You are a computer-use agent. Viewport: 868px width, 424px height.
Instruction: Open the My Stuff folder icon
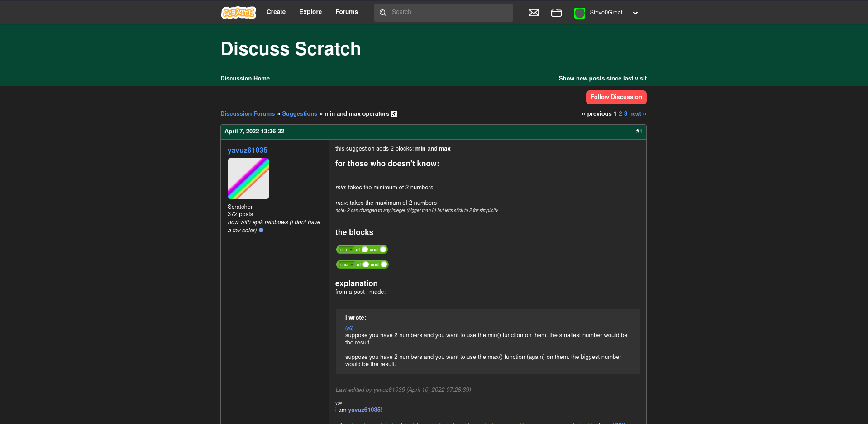point(556,13)
